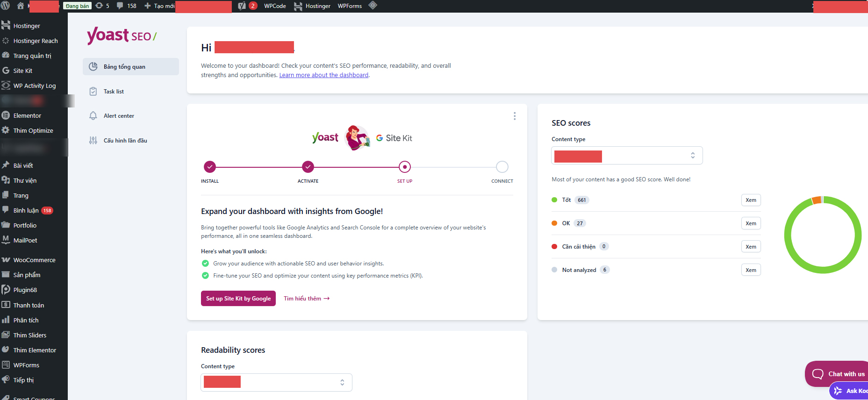Click Xem for Tốt SEO scores
This screenshot has width=868, height=400.
pyautogui.click(x=751, y=200)
